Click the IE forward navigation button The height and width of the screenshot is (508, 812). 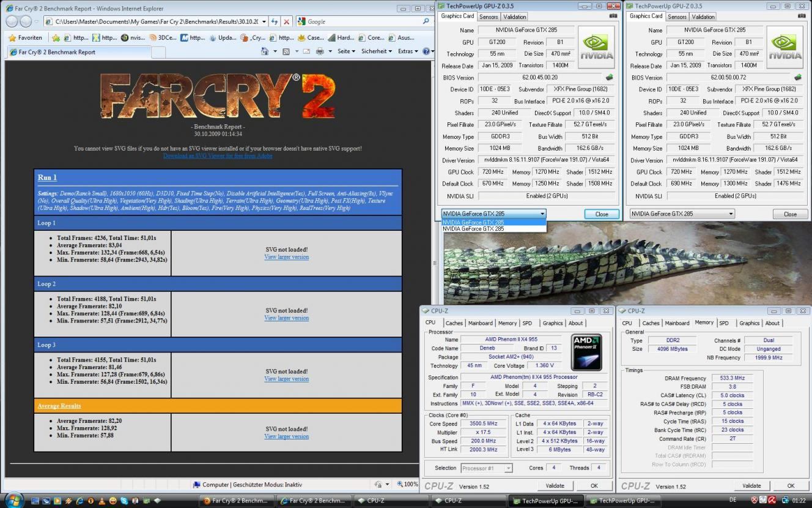pos(26,21)
